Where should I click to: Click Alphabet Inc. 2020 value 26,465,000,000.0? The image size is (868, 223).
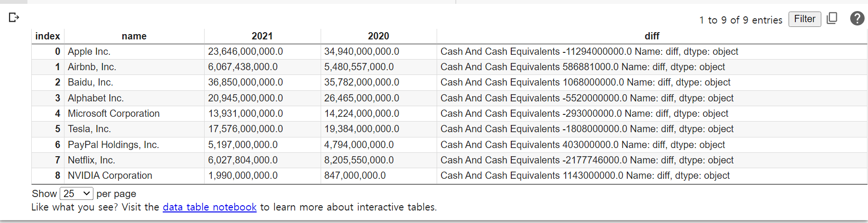[378, 98]
